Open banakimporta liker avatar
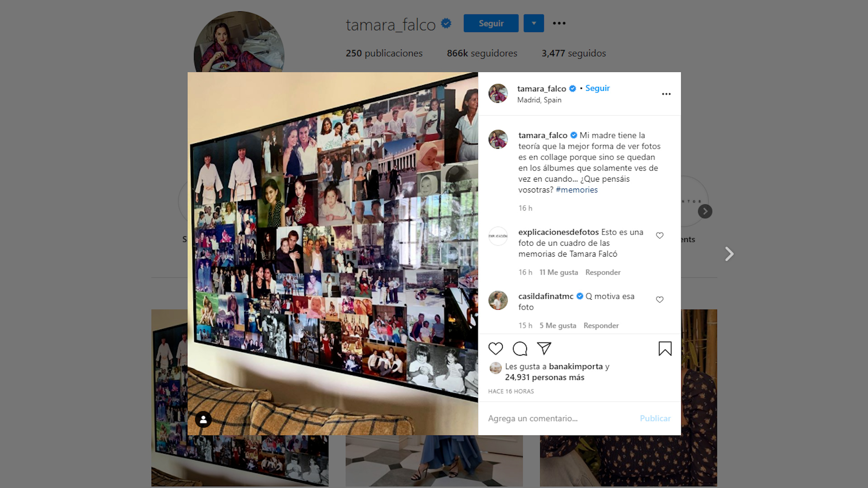Viewport: 868px width, 488px height. (x=495, y=368)
